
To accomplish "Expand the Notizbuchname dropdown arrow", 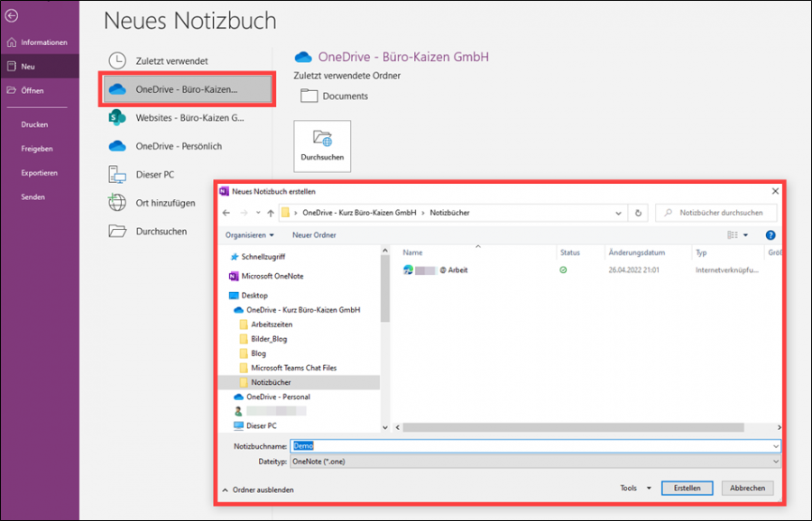I will pyautogui.click(x=776, y=446).
